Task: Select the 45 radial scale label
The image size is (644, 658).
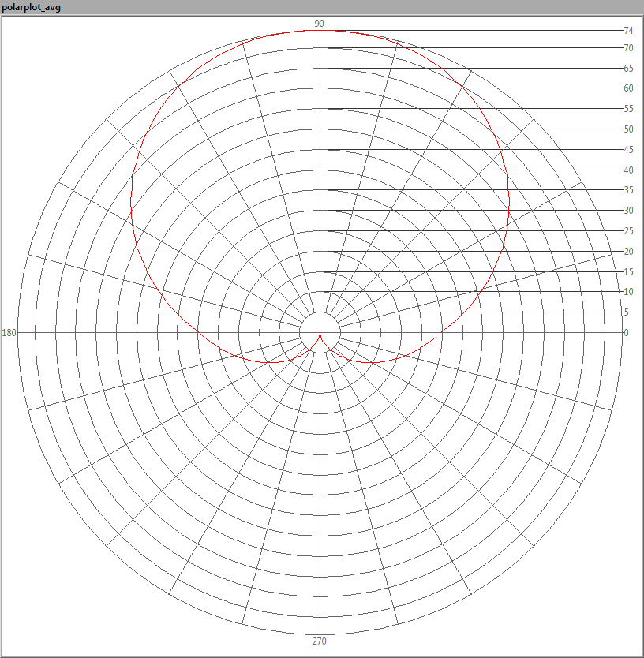Action: (628, 150)
